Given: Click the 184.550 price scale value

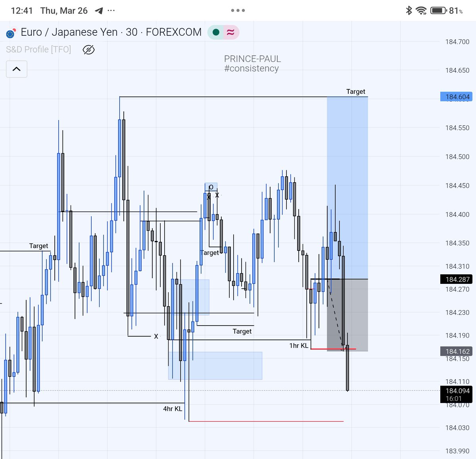Looking at the screenshot, I should coord(457,128).
